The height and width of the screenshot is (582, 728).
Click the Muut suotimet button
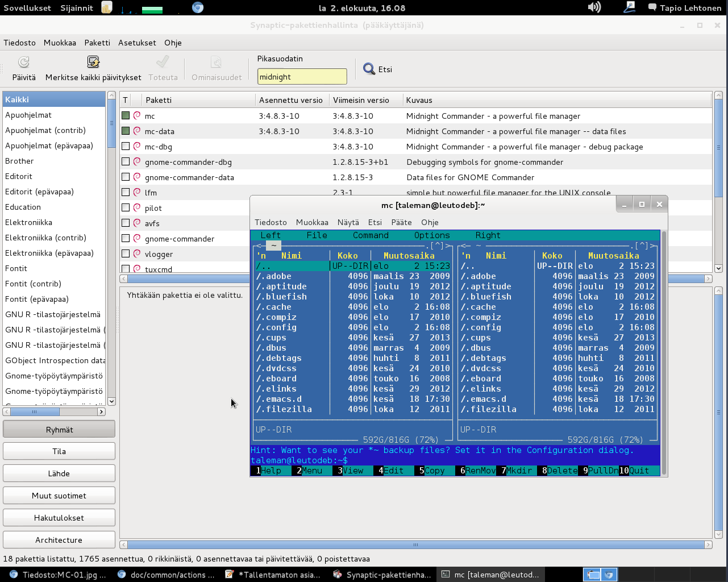coord(59,496)
